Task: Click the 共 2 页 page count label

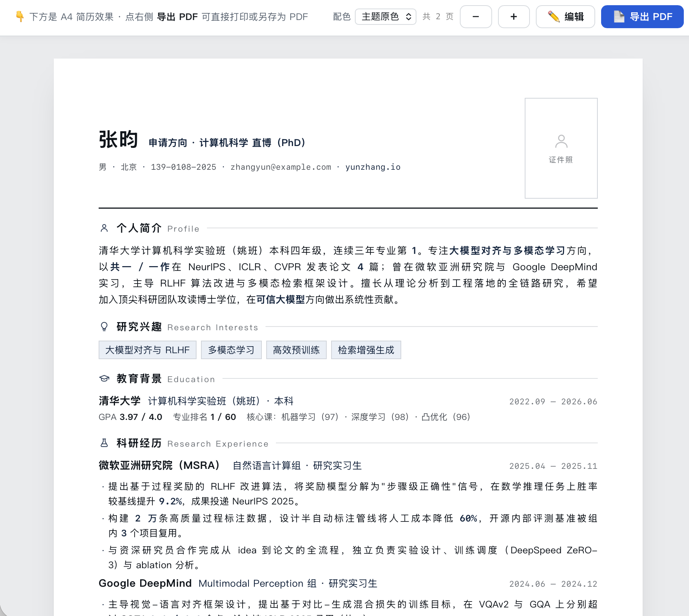Action: (438, 17)
